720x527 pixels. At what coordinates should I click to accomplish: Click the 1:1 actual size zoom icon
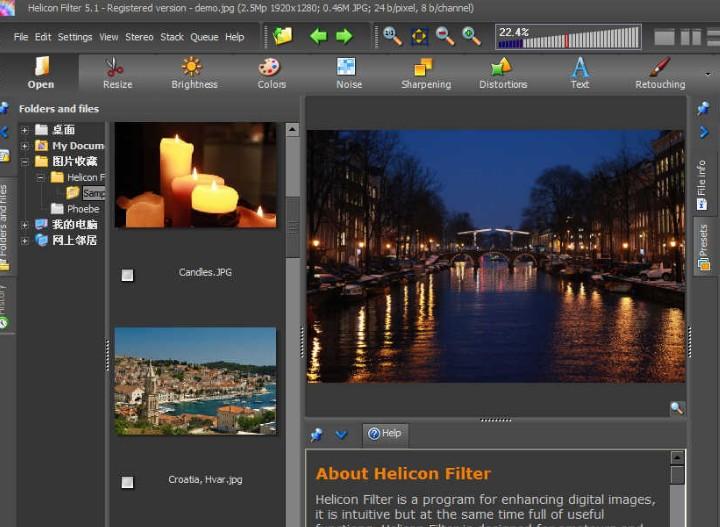click(392, 36)
